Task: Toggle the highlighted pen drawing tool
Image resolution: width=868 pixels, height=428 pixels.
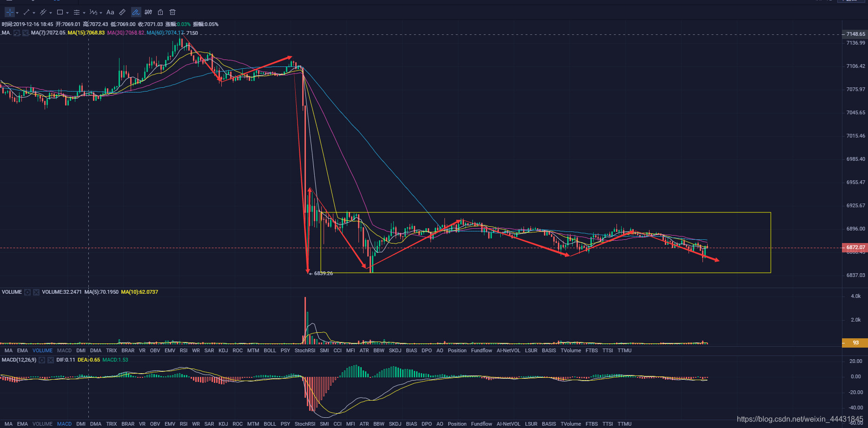Action: [x=136, y=13]
